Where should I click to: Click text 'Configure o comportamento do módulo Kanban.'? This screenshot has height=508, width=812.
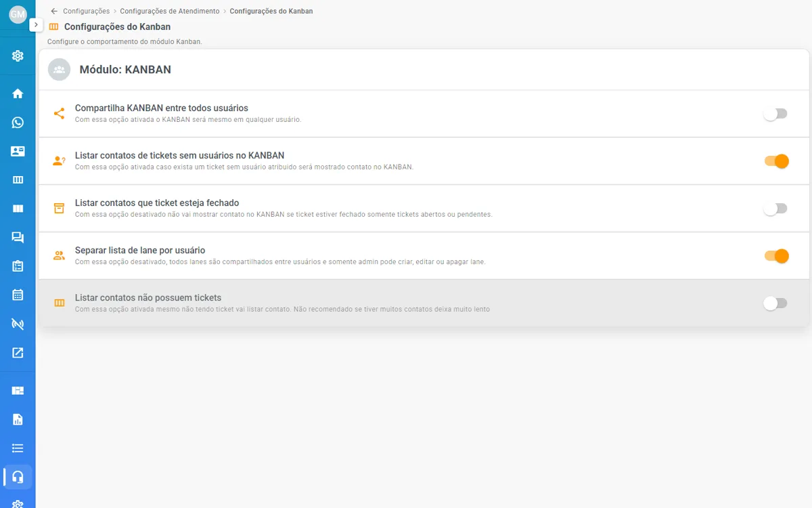125,42
